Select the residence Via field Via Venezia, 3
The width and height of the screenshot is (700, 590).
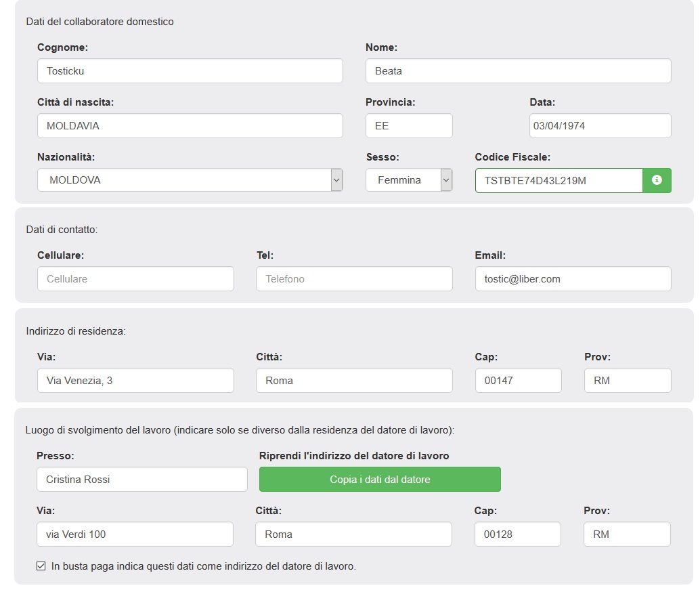135,381
